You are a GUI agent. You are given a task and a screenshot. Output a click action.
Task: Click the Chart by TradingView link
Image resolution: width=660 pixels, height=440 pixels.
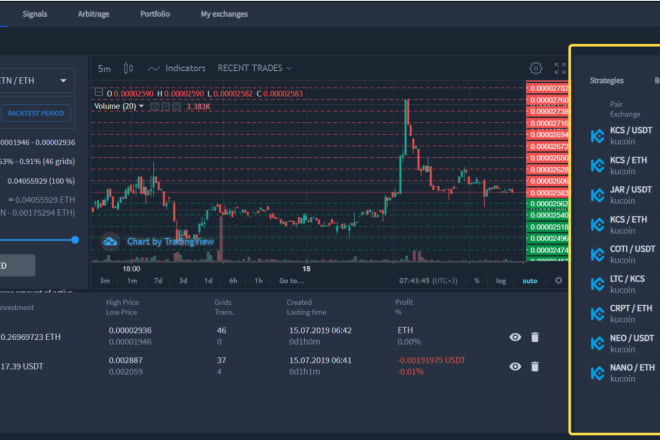click(x=170, y=241)
